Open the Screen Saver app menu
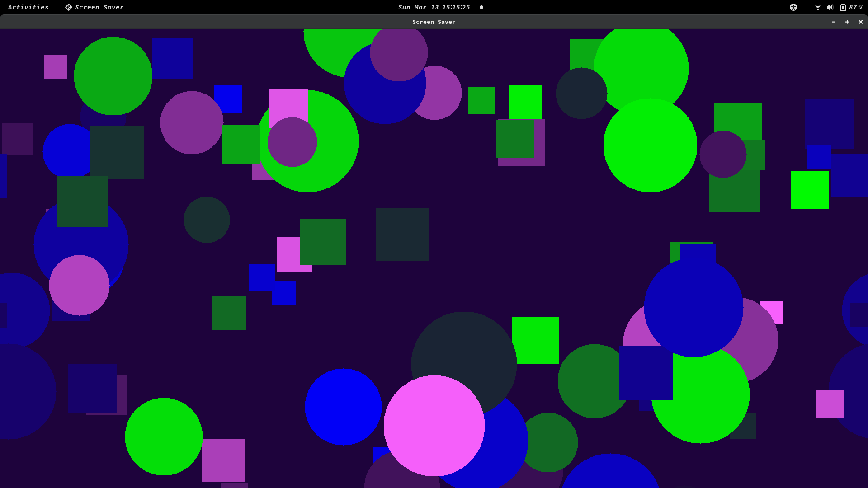This screenshot has width=868, height=488. pyautogui.click(x=99, y=7)
